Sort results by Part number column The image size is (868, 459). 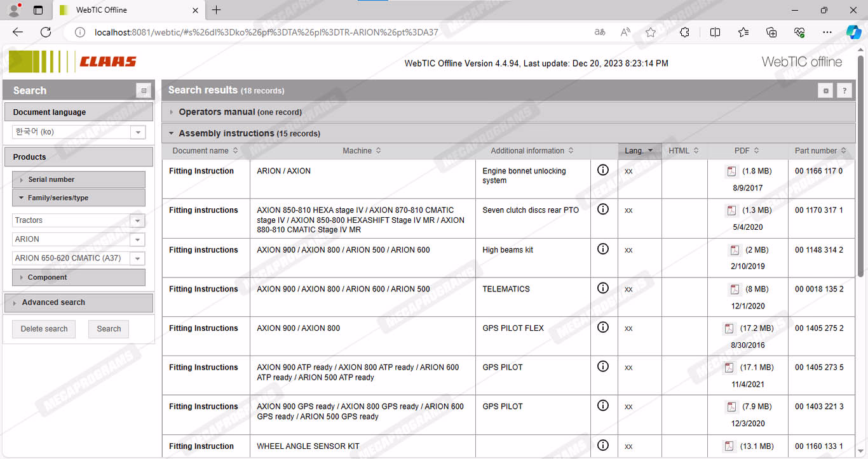(820, 151)
